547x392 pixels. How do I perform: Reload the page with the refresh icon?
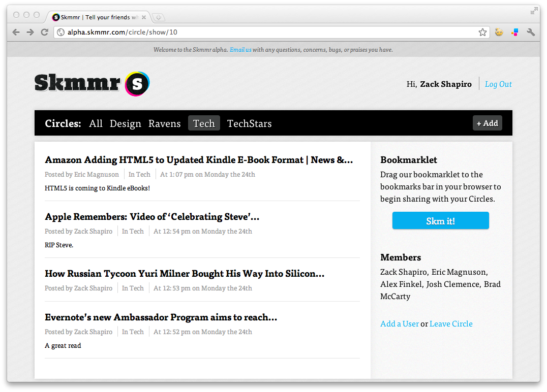(x=45, y=32)
